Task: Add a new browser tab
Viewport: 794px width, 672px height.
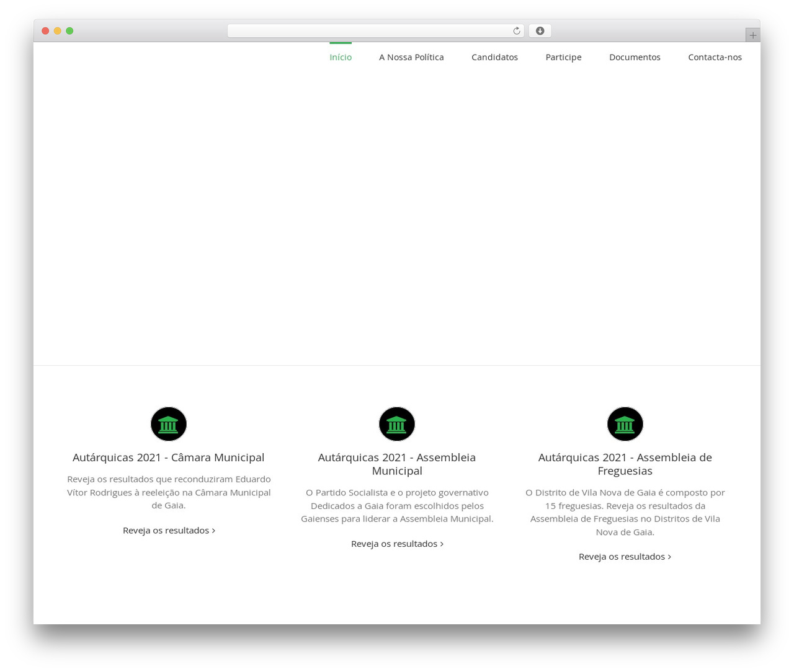Action: pyautogui.click(x=752, y=35)
